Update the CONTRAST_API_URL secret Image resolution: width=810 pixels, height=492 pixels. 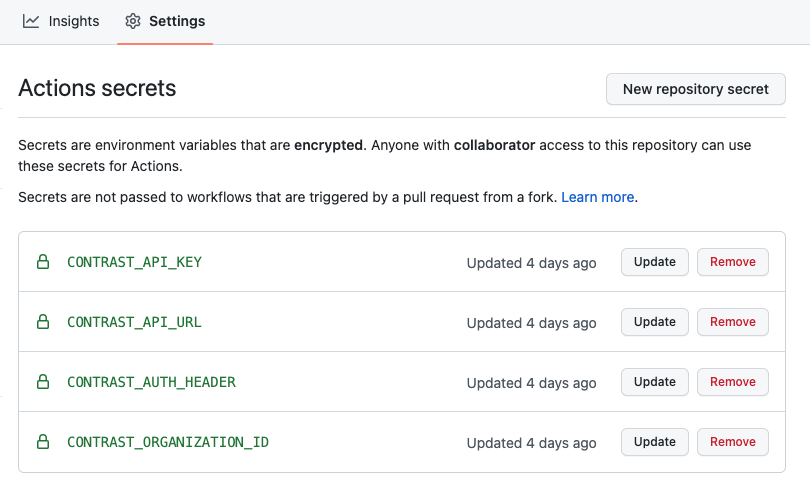655,322
